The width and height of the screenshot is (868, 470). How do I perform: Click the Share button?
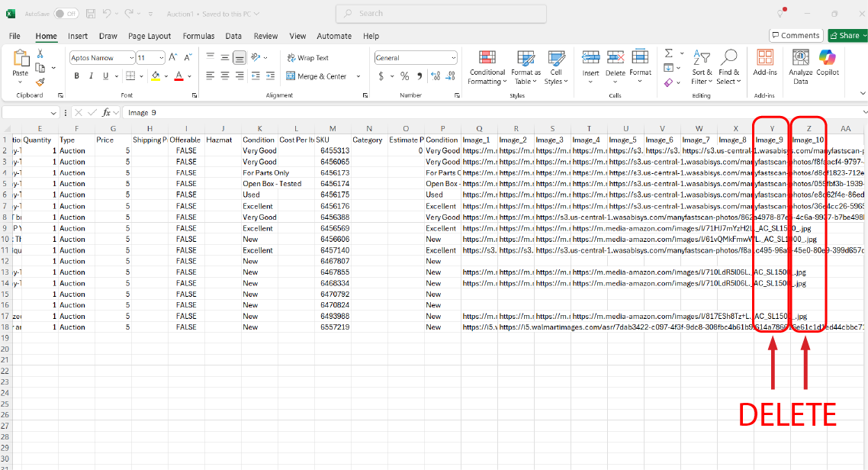(x=844, y=36)
